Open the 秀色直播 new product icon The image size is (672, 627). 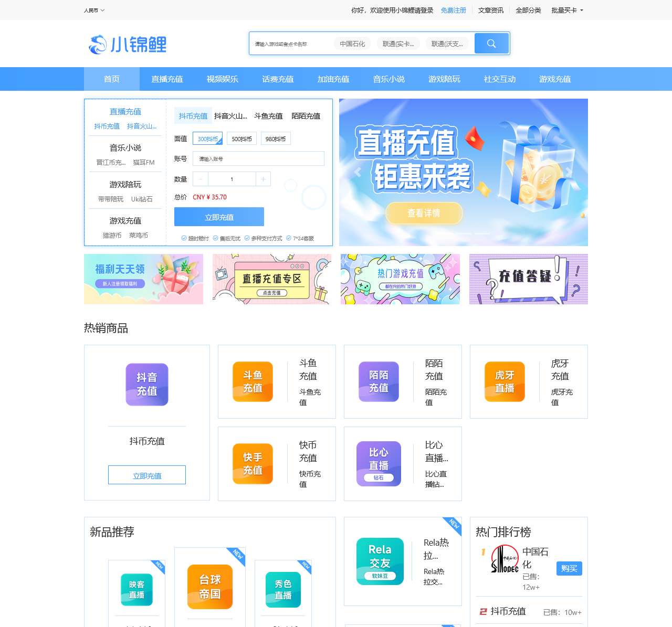tap(283, 590)
